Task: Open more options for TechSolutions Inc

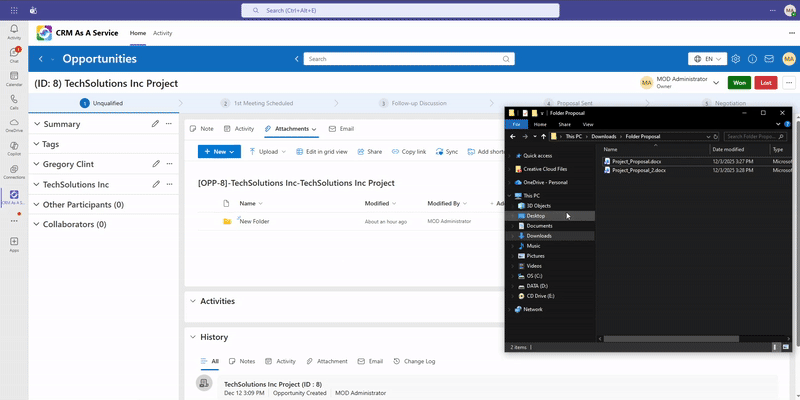Action: click(x=169, y=184)
